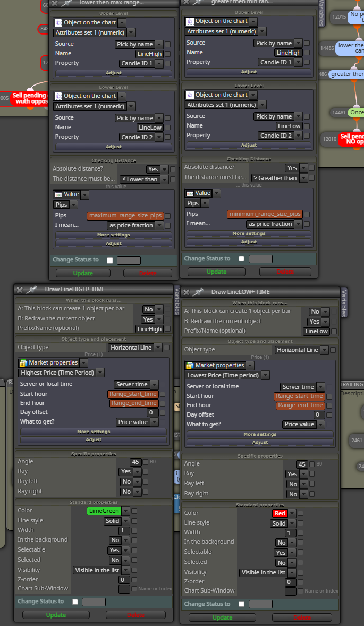
Task: Pin the 'Draw LineLOW+ TIME' panel
Action: 198,292
